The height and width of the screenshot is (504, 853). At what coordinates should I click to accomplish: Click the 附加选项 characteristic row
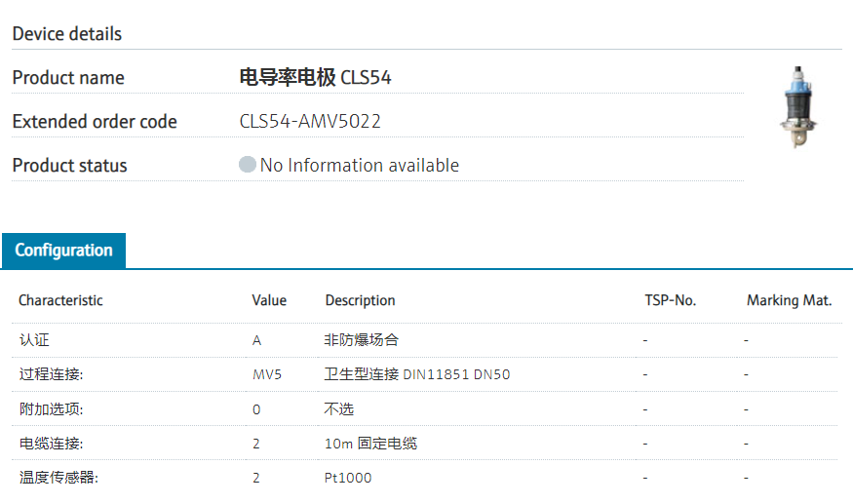click(x=51, y=408)
